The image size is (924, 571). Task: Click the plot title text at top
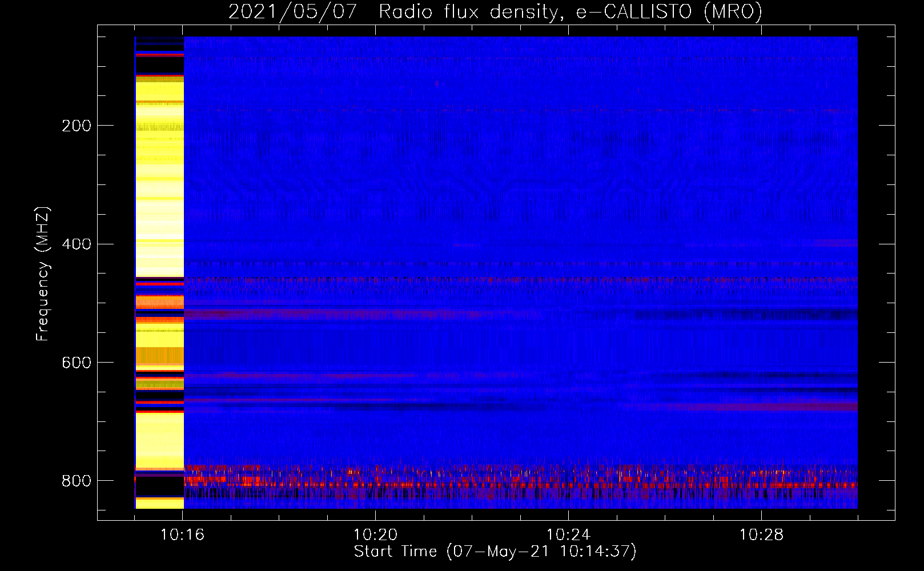(x=495, y=11)
